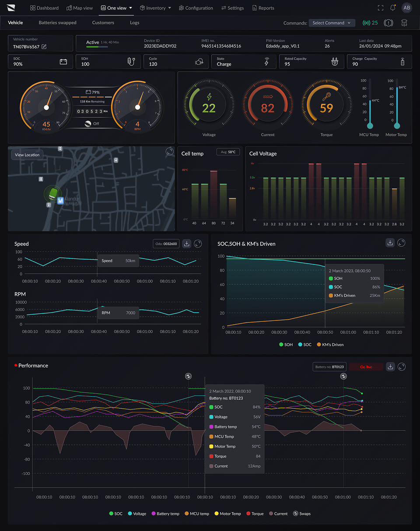Image resolution: width=420 pixels, height=531 pixels.
Task: Open the Select Command dropdown
Action: coord(332,23)
